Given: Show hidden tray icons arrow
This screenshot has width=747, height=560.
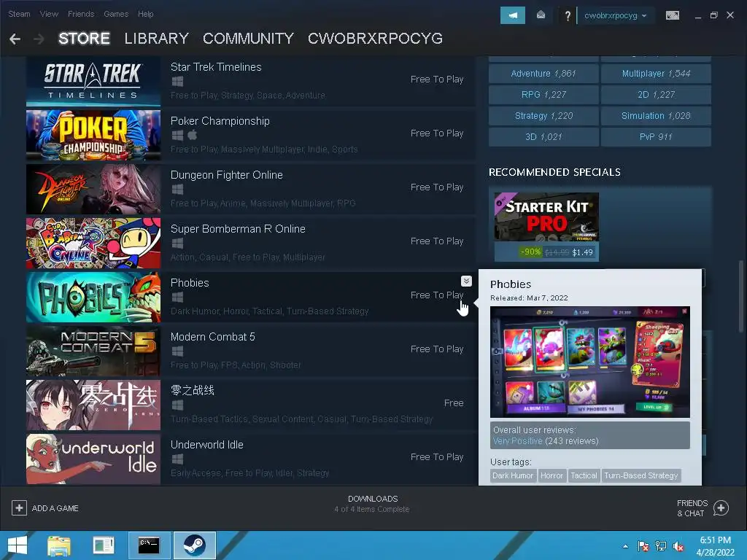Looking at the screenshot, I should (625, 546).
